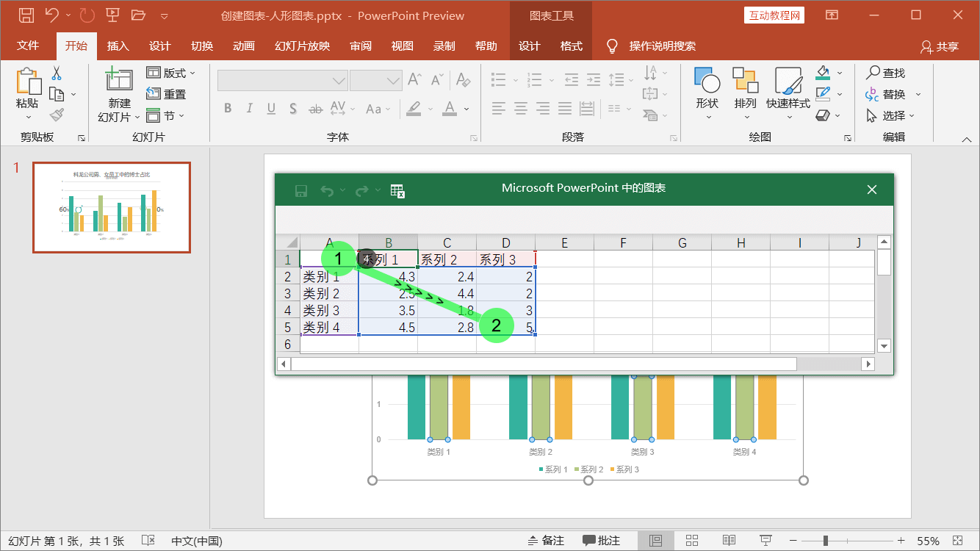Viewport: 980px width, 551px height.
Task: Click column header E in data sheet
Action: point(564,243)
